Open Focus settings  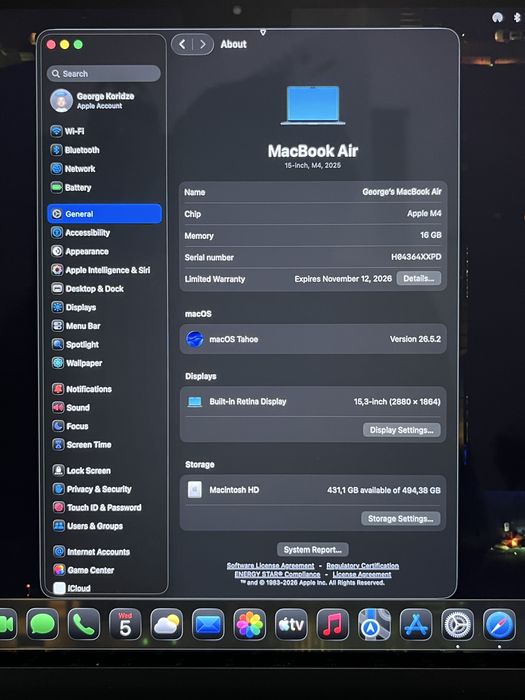coord(70,426)
